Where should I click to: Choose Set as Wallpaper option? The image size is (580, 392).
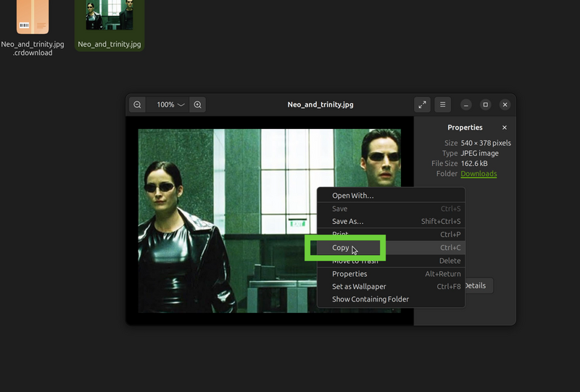359,287
